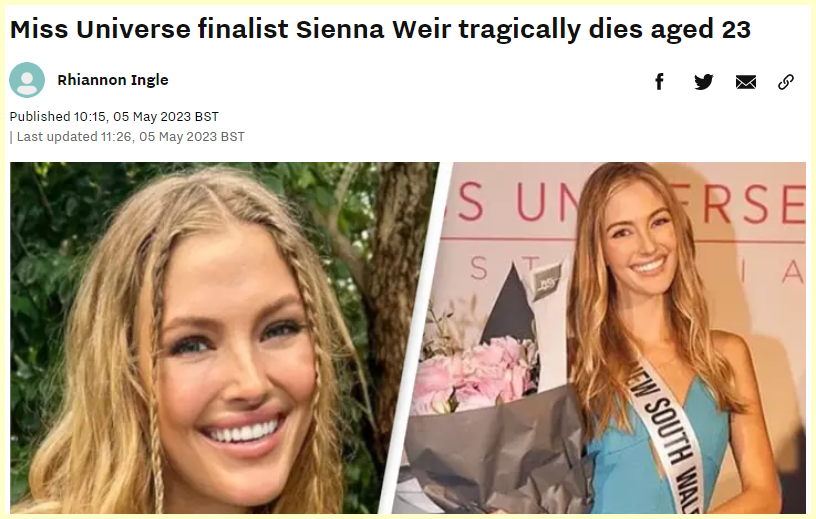Copy the article link with chain icon

tap(785, 82)
